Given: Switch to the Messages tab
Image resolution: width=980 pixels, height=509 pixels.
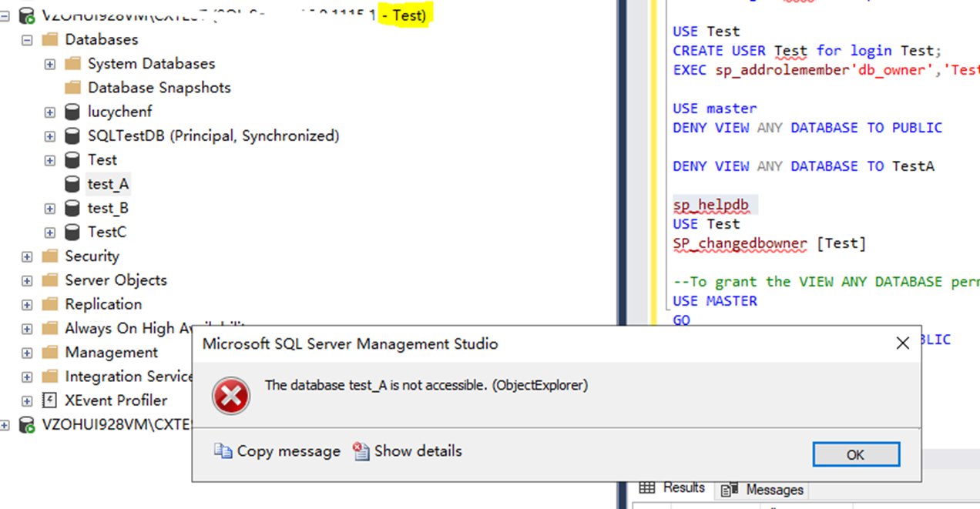Looking at the screenshot, I should tap(761, 490).
